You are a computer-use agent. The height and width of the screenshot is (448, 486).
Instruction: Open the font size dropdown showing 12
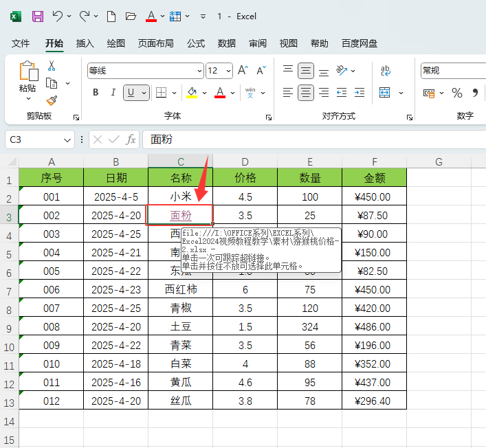(228, 71)
